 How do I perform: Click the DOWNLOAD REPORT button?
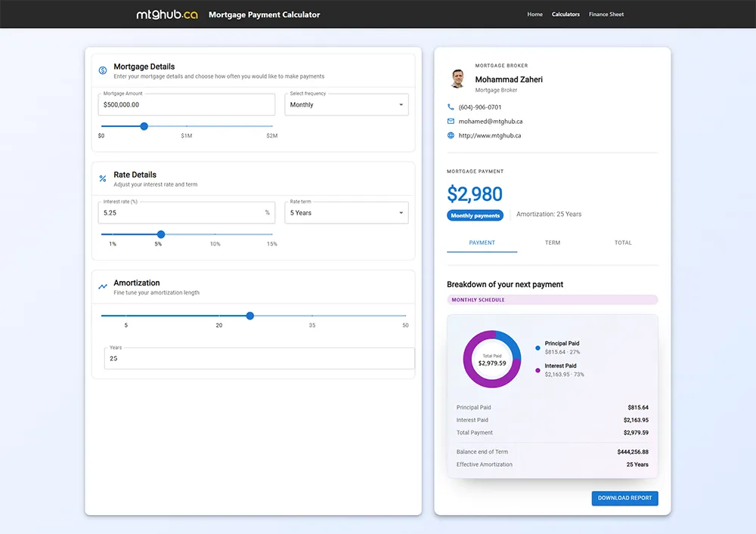click(x=625, y=498)
